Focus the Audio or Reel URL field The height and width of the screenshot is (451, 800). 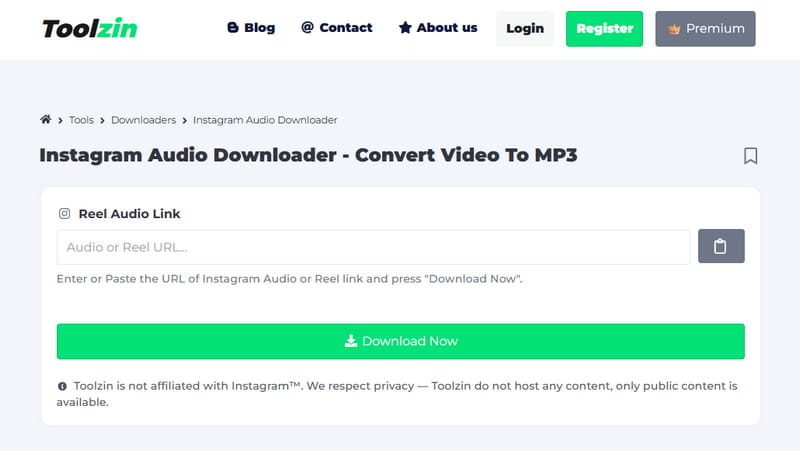(x=373, y=247)
